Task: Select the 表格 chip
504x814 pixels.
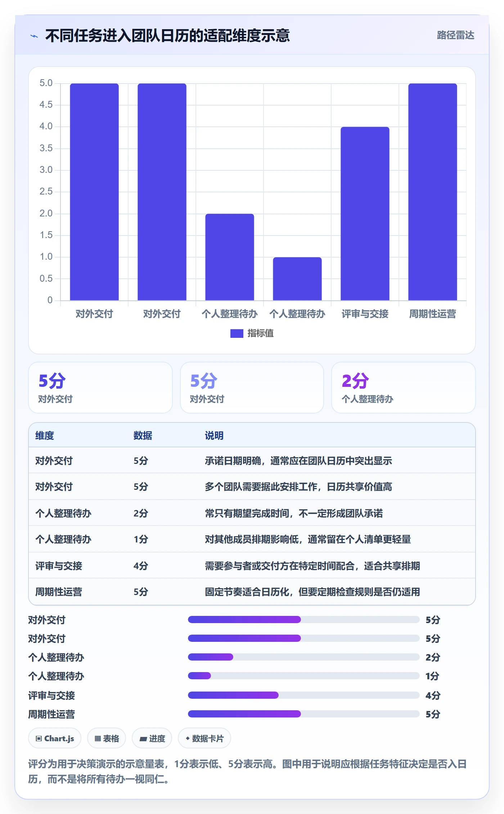Action: [x=107, y=738]
